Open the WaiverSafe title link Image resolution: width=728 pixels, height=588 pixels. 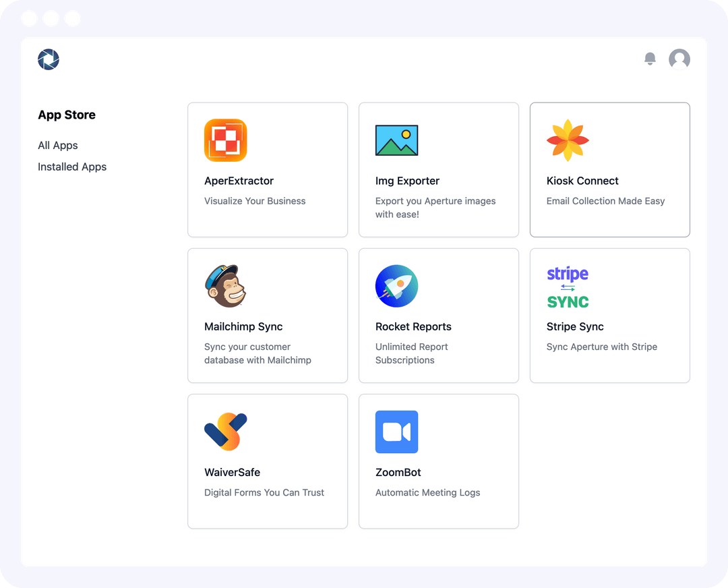pyautogui.click(x=232, y=472)
